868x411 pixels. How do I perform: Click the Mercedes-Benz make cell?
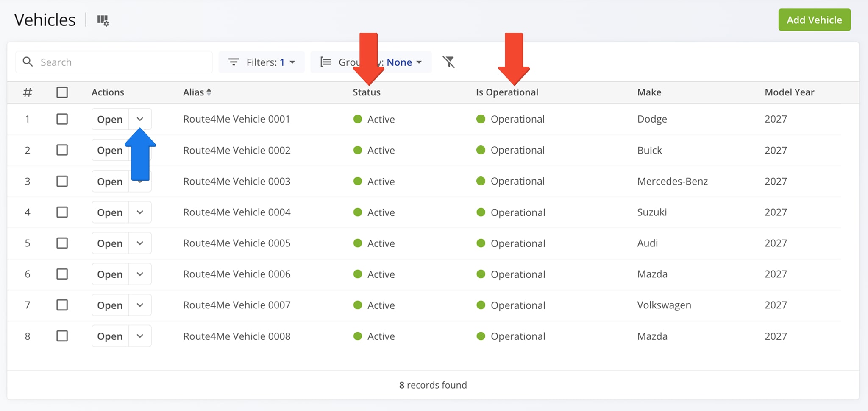coord(672,181)
